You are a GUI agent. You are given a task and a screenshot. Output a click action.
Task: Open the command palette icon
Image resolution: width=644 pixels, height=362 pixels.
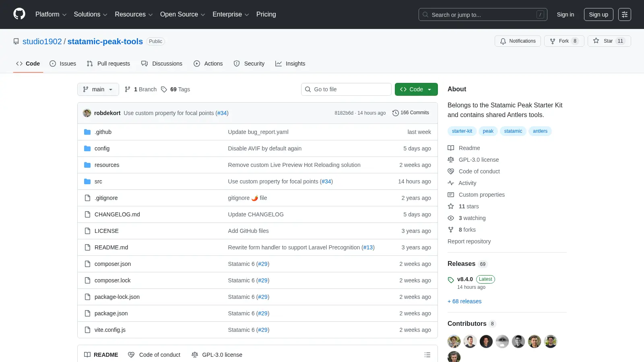625,14
